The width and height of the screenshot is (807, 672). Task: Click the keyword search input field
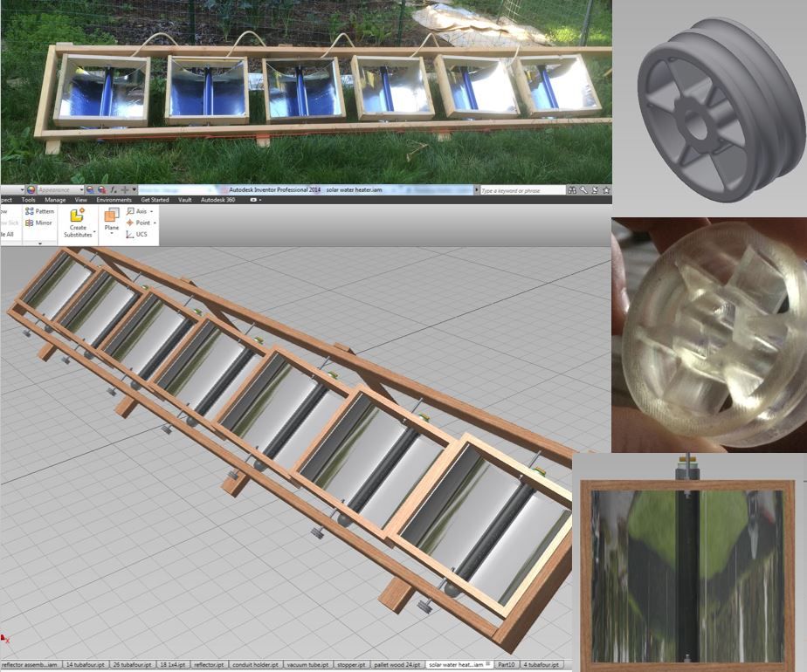pyautogui.click(x=522, y=190)
